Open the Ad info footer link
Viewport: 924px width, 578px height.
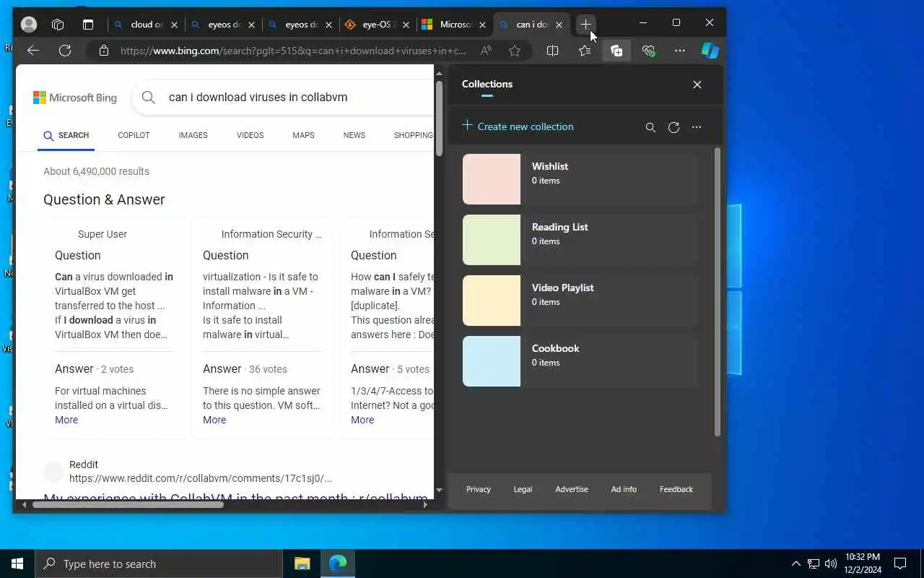pyautogui.click(x=624, y=489)
